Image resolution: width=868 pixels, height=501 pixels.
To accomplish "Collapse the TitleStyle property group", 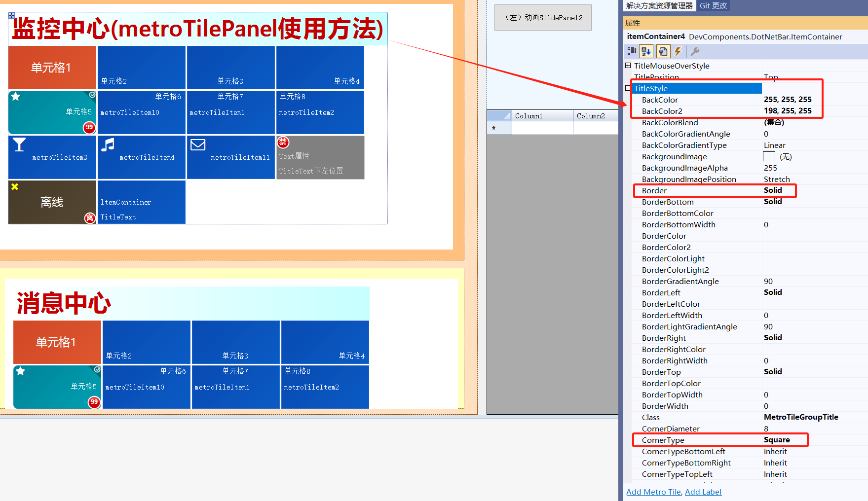I will [628, 88].
